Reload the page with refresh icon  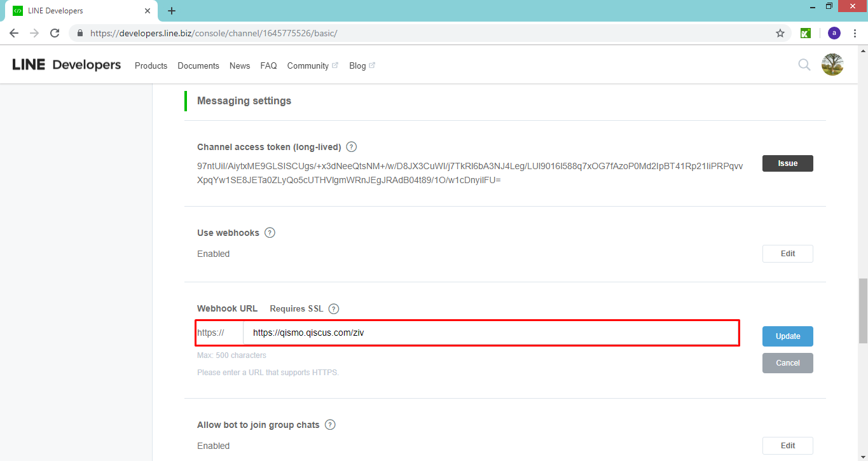point(55,33)
